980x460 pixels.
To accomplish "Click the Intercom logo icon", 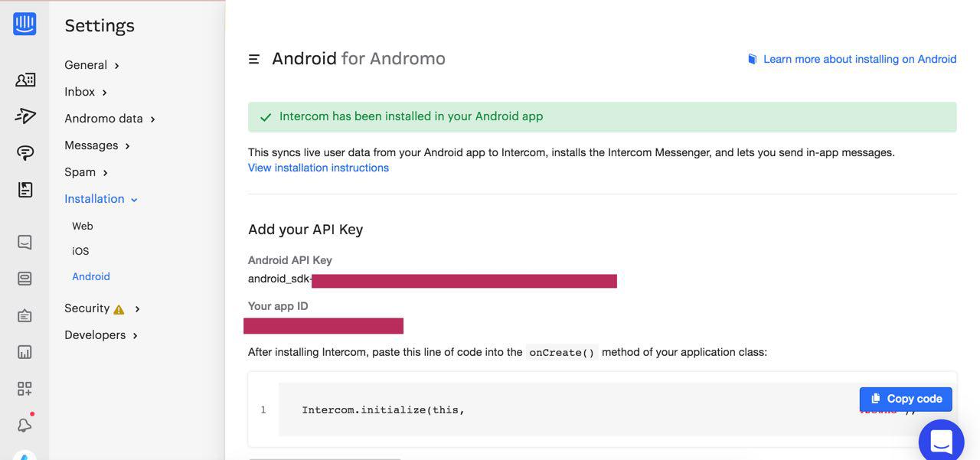I will [x=24, y=24].
